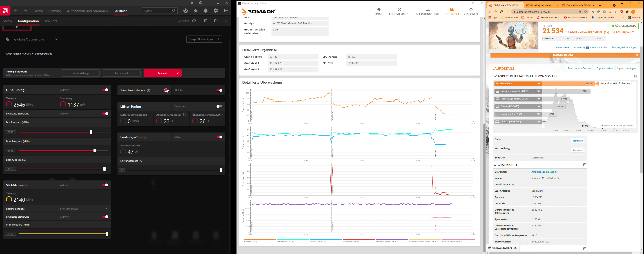Viewport: 644px width, 254px height.
Task: Toggle the VRAM-Tuning switch
Action: [105, 185]
